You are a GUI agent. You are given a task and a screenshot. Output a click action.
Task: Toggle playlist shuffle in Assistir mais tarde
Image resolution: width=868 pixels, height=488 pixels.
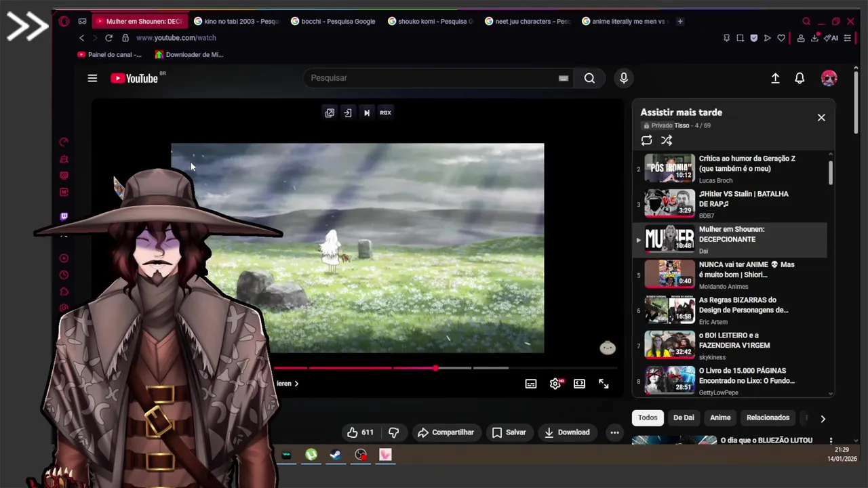tap(667, 140)
